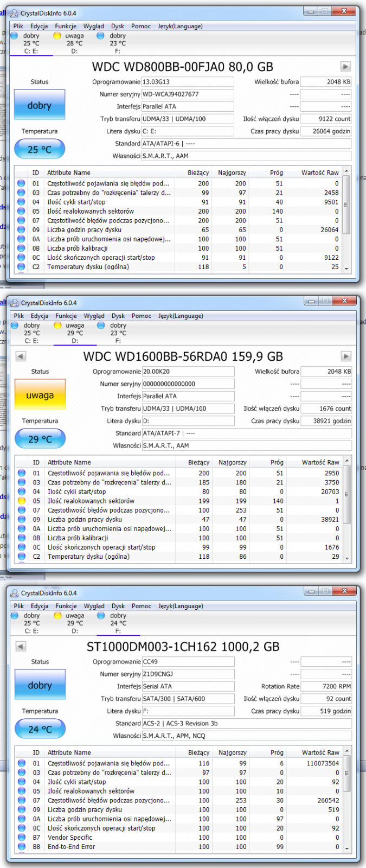Select row Ilość realokowanych sektorów in WD1600BB

179,501
